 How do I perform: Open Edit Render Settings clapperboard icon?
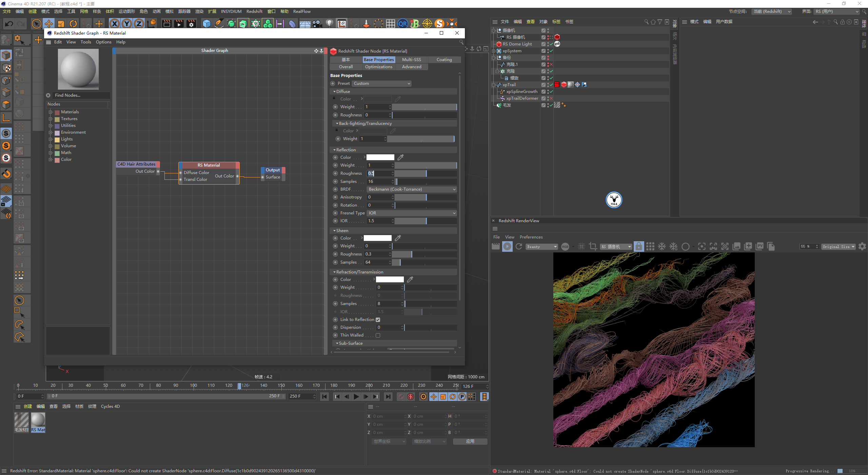pos(191,24)
